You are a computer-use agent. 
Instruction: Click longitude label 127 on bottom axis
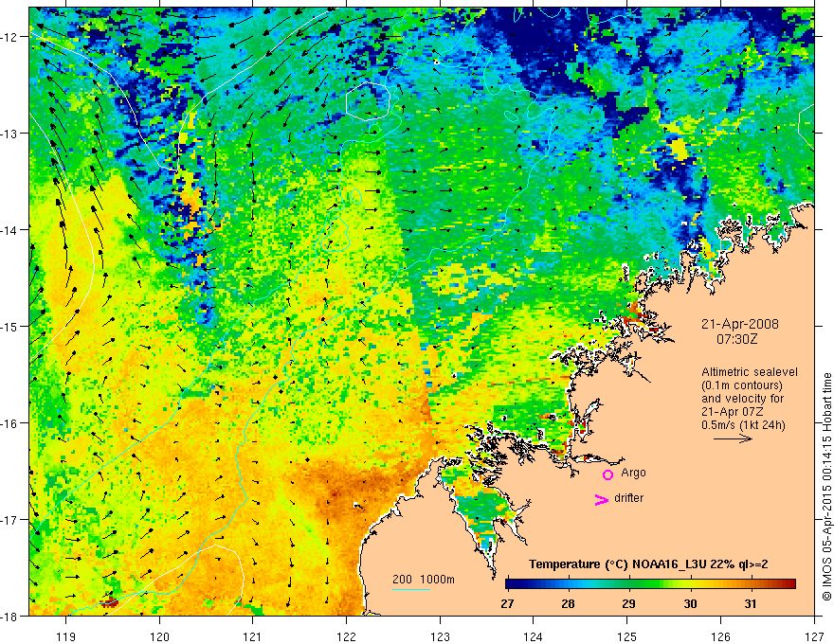pos(814,636)
